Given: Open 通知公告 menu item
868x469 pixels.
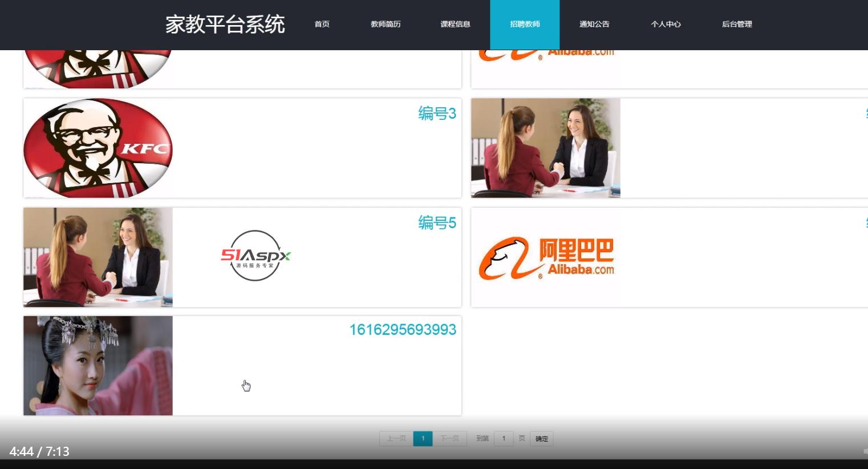Looking at the screenshot, I should 594,24.
